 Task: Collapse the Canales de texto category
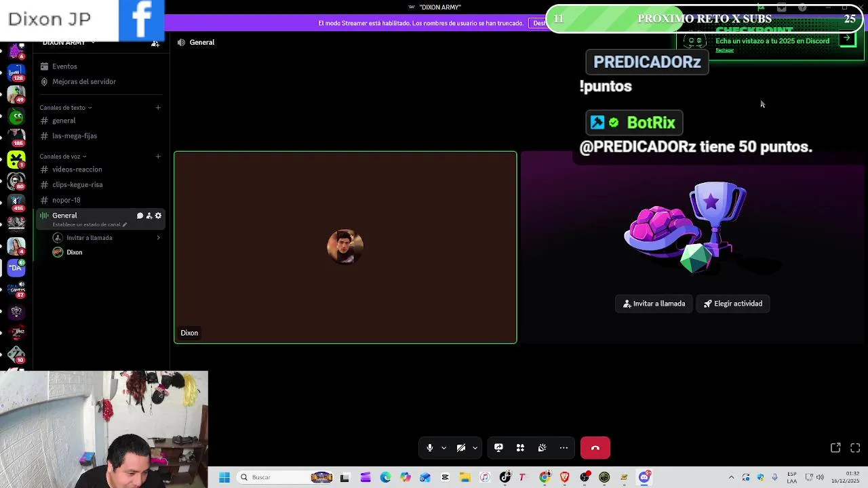[65, 108]
